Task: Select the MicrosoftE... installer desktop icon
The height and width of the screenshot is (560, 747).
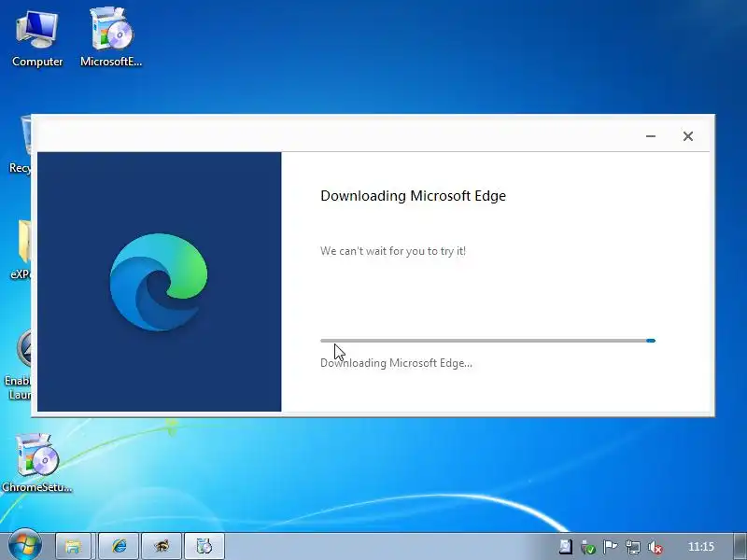Action: pyautogui.click(x=111, y=38)
